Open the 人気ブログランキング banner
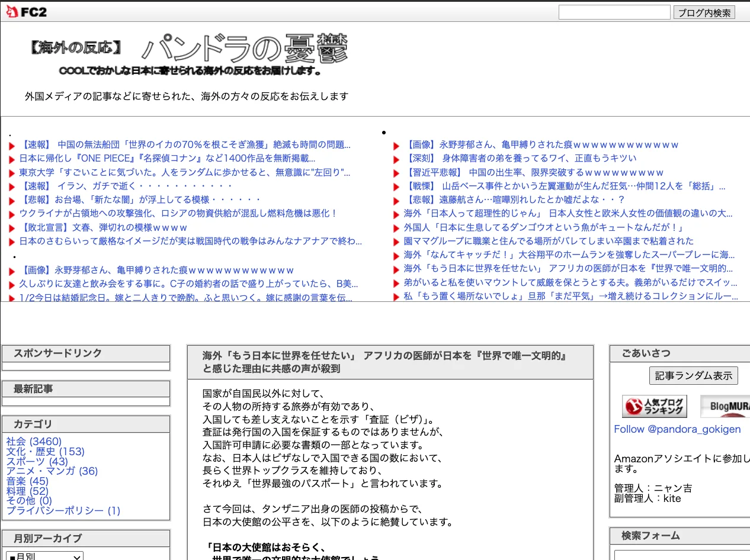Viewport: 750px width, 560px height. tap(655, 406)
